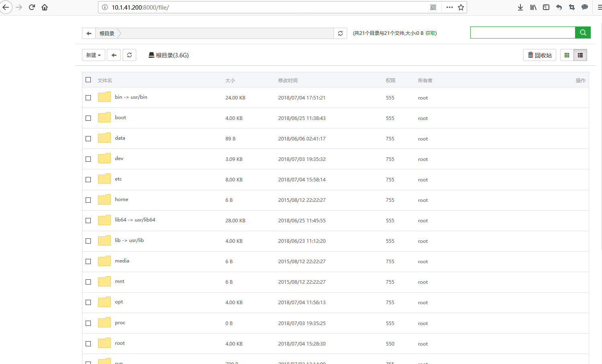This screenshot has width=602, height=364.
Task: Click the undo arrow toolbar icon
Action: [559, 7]
